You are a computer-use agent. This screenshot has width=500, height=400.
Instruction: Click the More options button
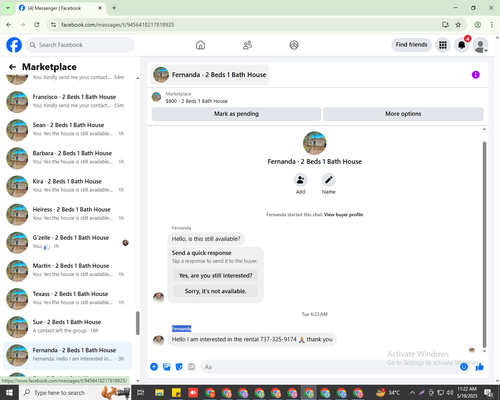coord(403,114)
